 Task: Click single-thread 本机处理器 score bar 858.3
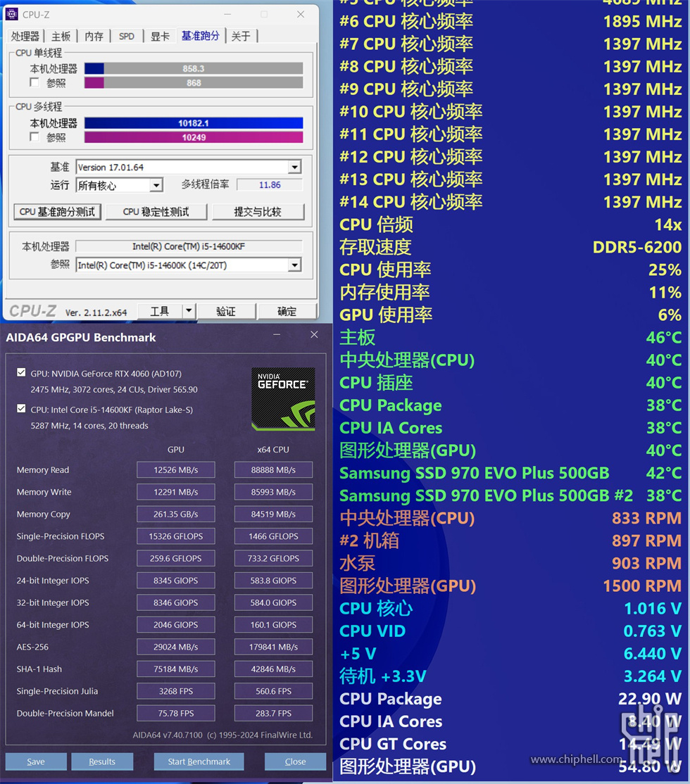194,68
